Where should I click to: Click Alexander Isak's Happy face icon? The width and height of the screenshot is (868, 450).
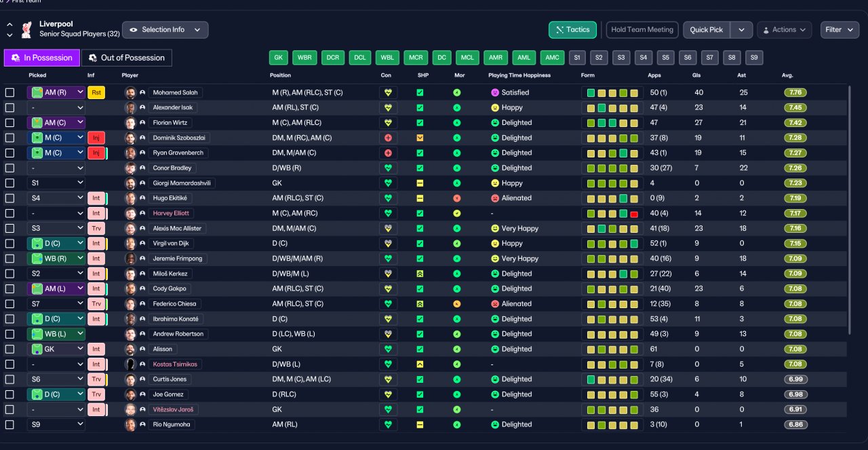click(494, 107)
